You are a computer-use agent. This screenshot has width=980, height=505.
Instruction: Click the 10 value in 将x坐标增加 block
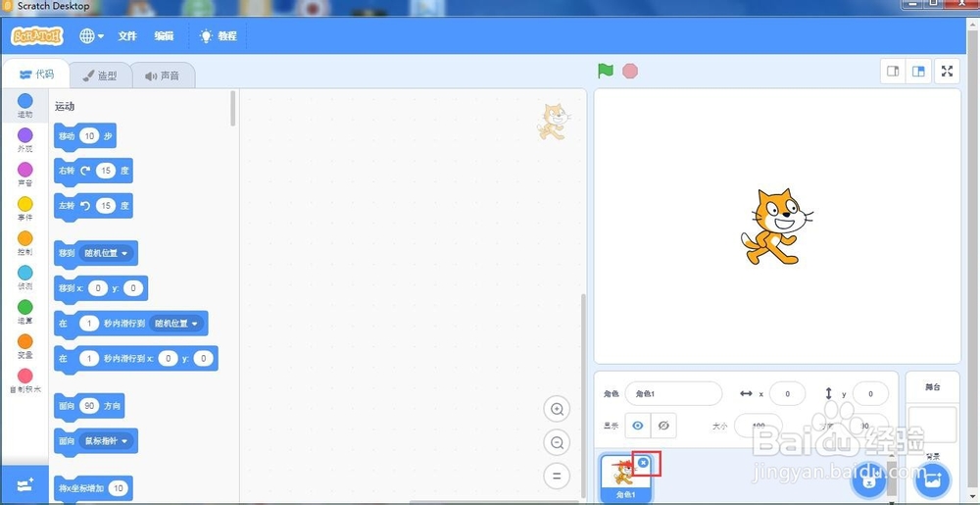(119, 488)
